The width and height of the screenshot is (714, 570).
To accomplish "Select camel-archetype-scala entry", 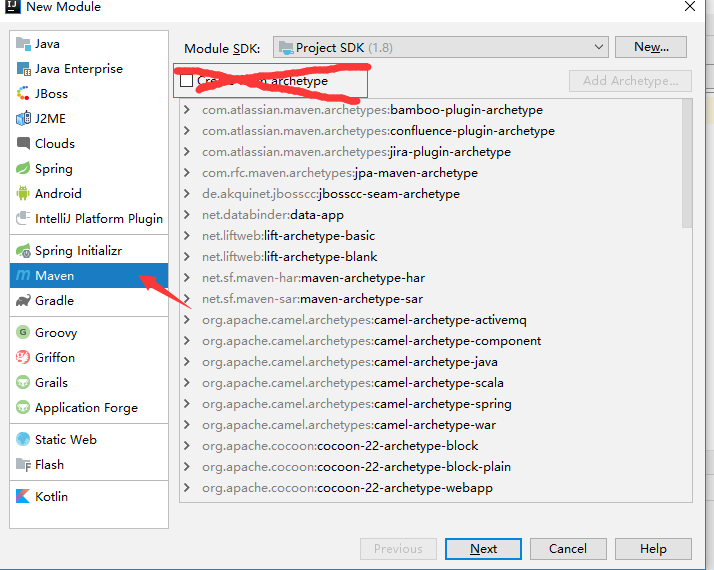I will tap(353, 383).
